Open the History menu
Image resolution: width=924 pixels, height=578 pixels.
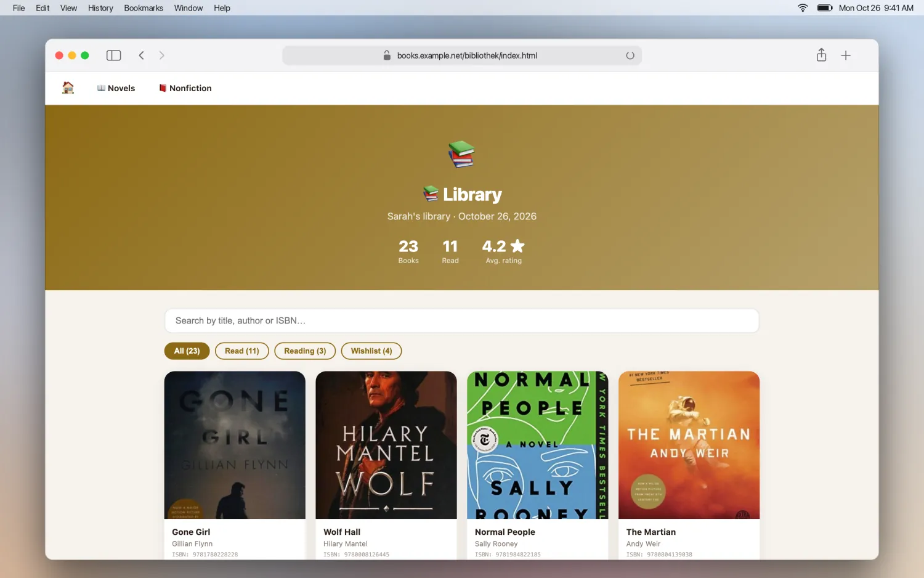(x=100, y=8)
